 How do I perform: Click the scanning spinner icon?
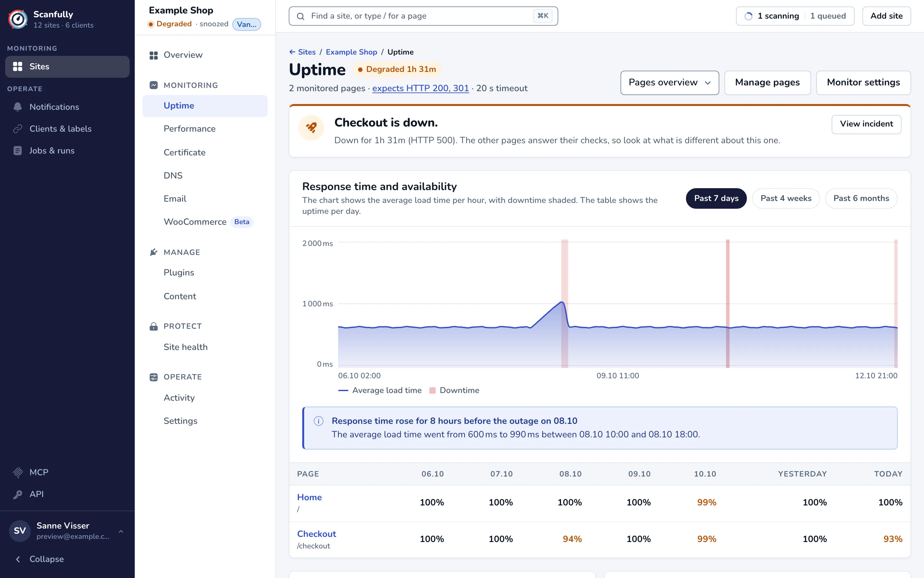(749, 16)
